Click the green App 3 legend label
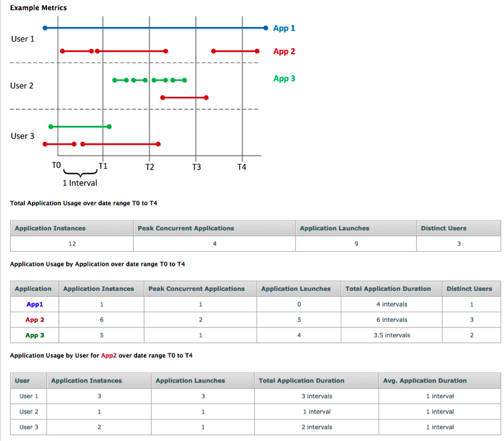Image resolution: width=504 pixels, height=441 pixels. pos(284,78)
